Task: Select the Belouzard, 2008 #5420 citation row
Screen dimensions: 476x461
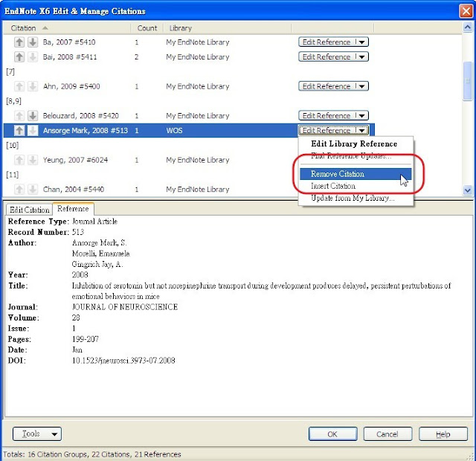Action: (x=189, y=116)
